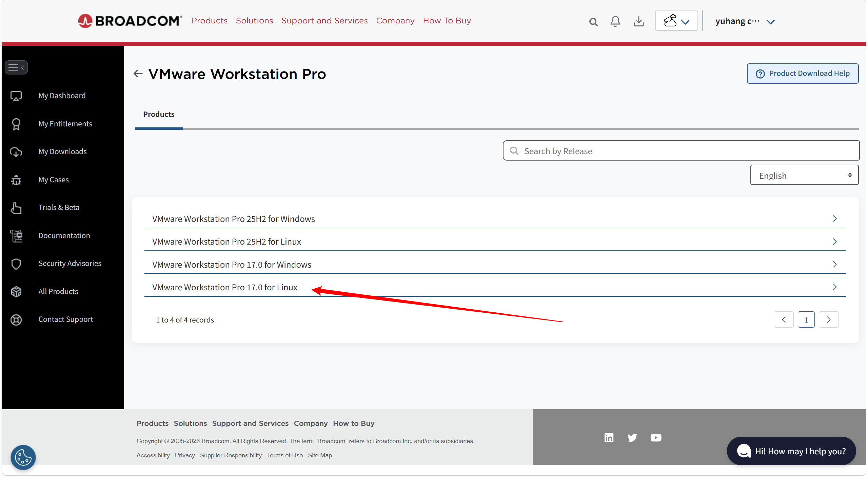This screenshot has height=477, width=868.
Task: Click the LinkedIn icon in footer
Action: [x=609, y=438]
